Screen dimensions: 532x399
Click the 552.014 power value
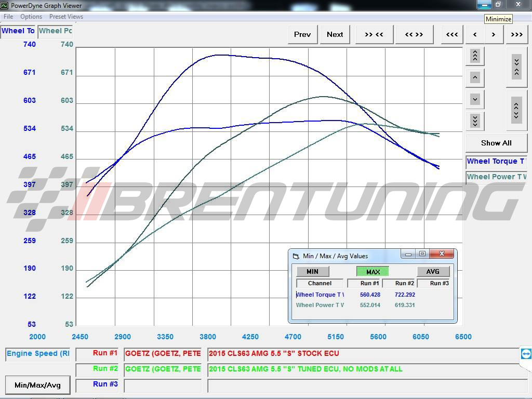[x=370, y=305]
